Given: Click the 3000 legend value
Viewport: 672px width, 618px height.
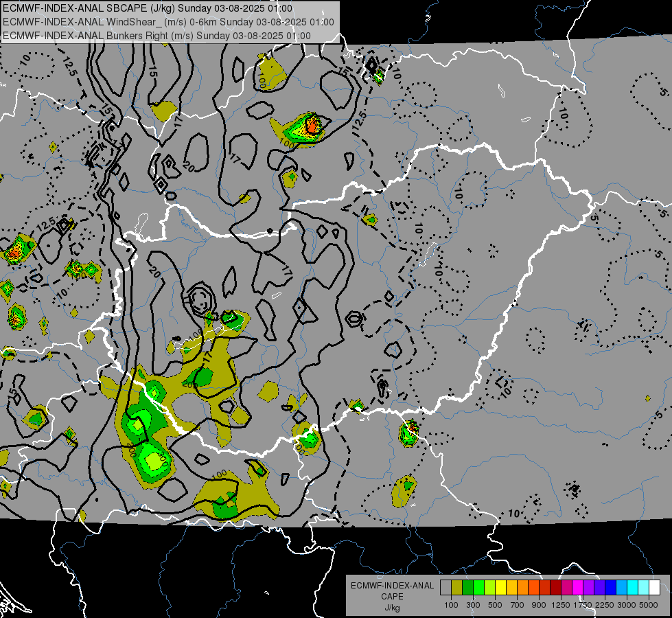Looking at the screenshot, I should point(627,605).
